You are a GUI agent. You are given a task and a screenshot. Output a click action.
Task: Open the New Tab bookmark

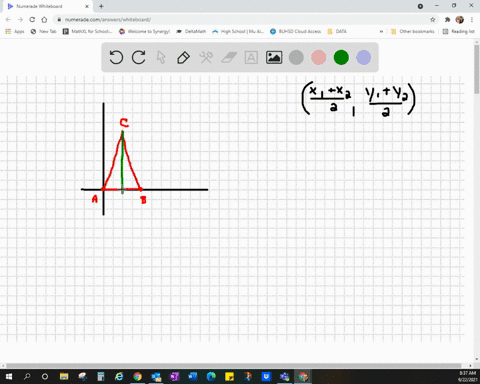click(43, 31)
